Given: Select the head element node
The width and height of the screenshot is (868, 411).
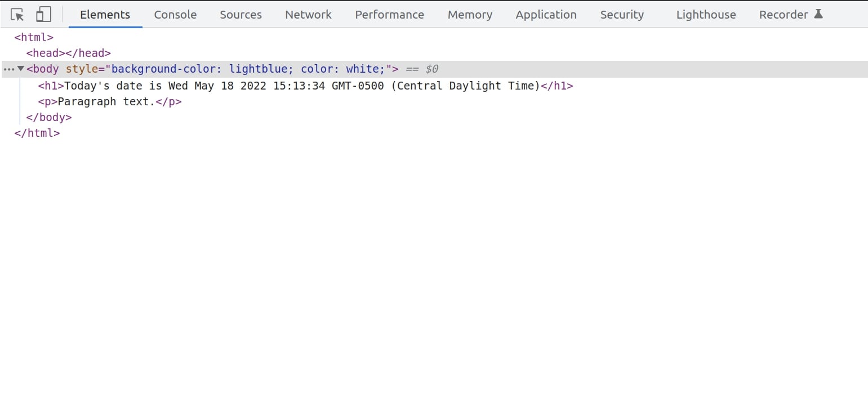Looking at the screenshot, I should pyautogui.click(x=68, y=53).
